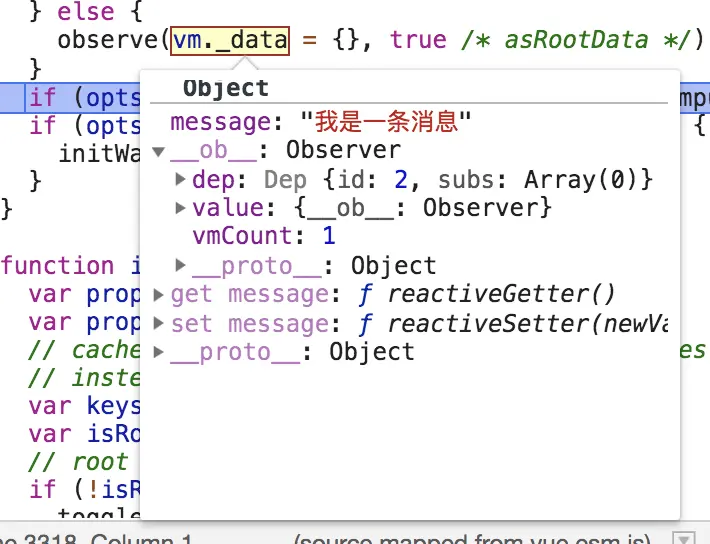Click the asRootData comment in code

coord(576,40)
